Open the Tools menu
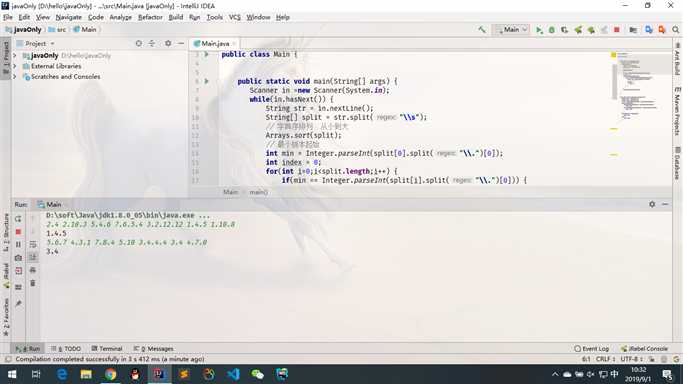Viewport: 683px width, 384px height. (x=214, y=17)
